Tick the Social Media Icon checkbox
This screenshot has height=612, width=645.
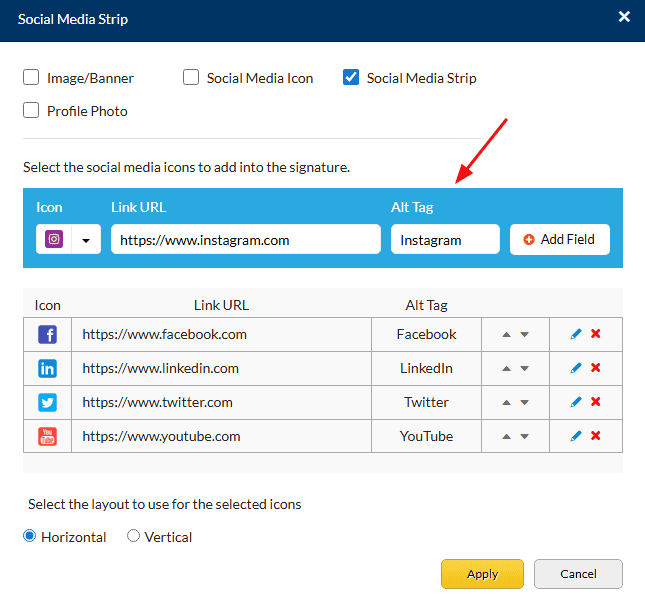191,78
